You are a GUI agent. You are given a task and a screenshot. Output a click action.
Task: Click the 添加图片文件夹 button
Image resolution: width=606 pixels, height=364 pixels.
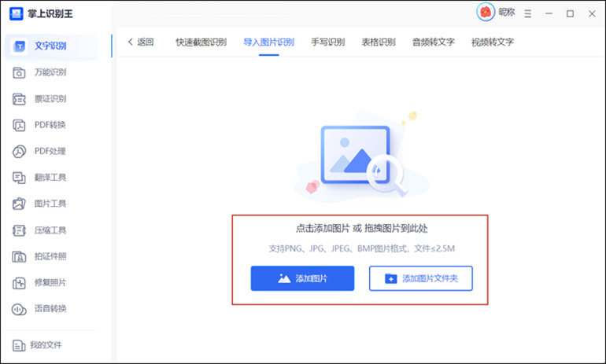(421, 278)
